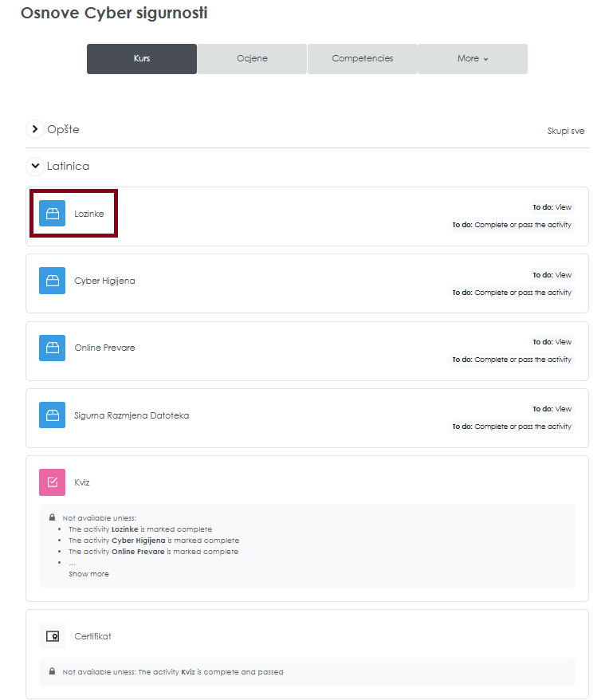Open the Cyber Higijena activity link

104,281
